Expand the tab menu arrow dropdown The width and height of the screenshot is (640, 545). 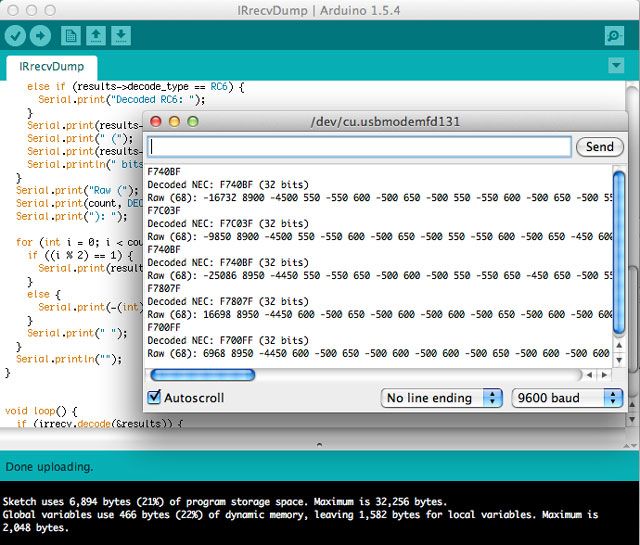[616, 66]
